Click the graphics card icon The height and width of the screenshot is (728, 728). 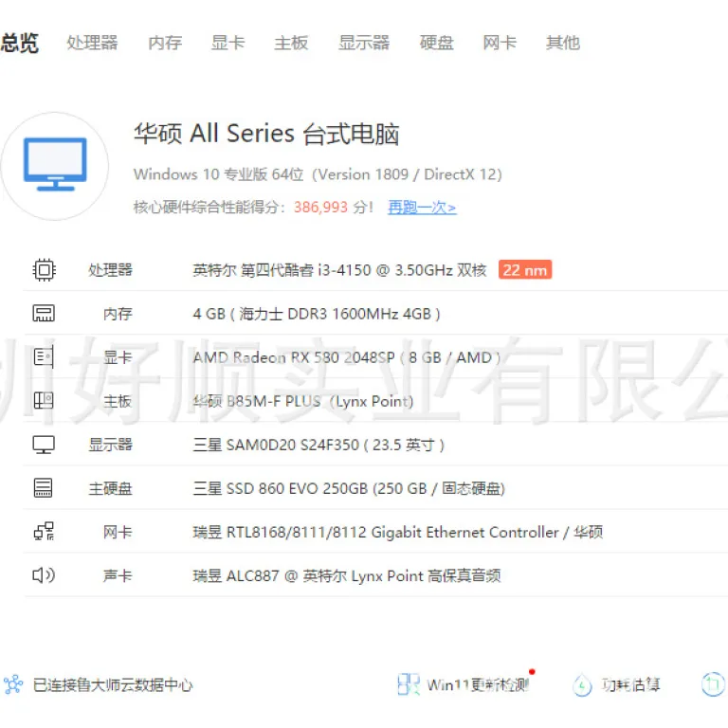(x=44, y=357)
